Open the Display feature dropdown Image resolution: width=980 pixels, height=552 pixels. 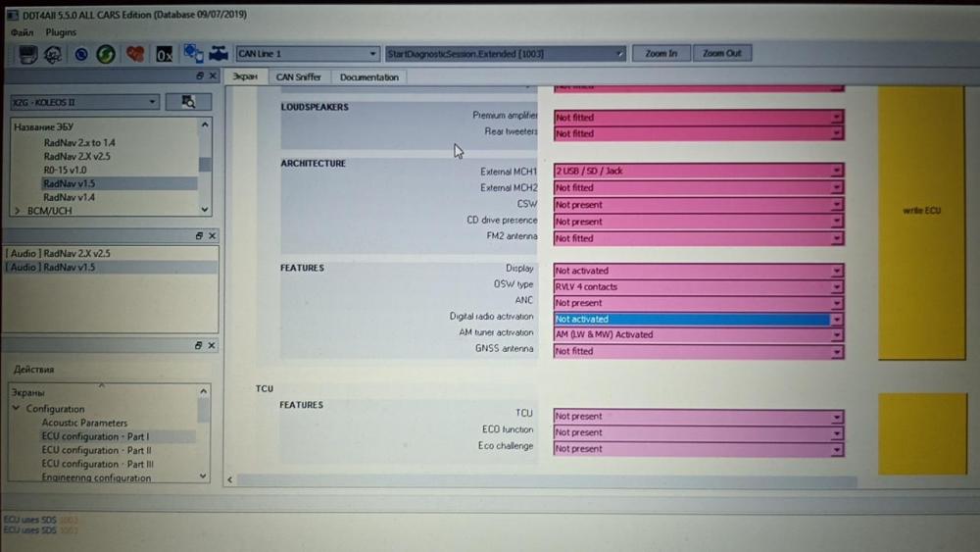[699, 271]
